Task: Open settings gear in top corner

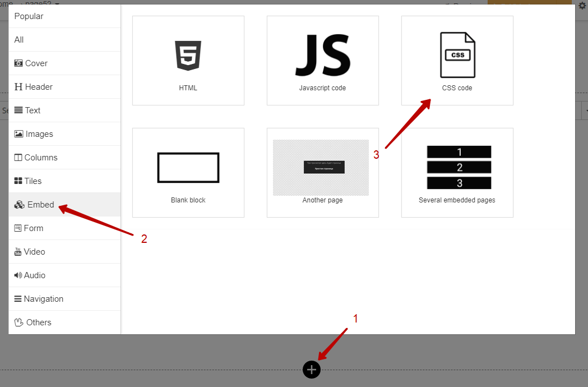Action: pyautogui.click(x=583, y=5)
